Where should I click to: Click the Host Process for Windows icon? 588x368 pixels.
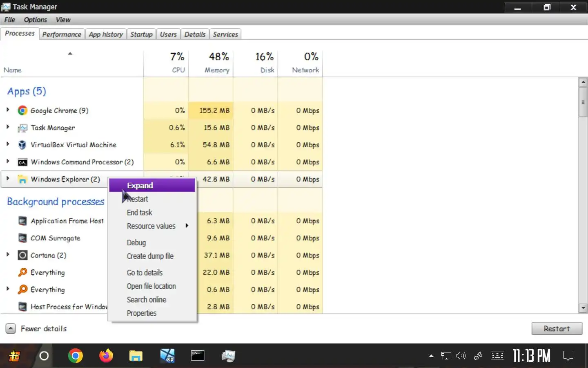point(22,307)
